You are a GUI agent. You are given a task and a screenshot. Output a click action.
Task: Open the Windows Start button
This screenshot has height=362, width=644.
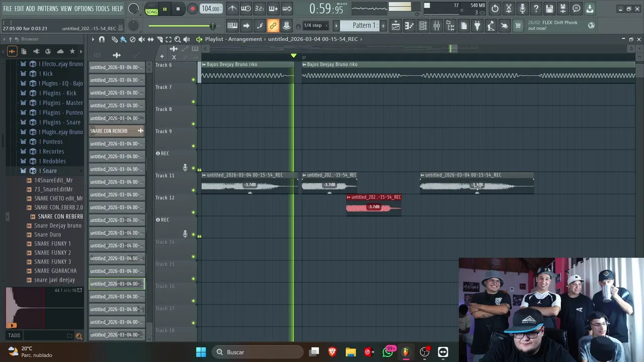coord(201,352)
